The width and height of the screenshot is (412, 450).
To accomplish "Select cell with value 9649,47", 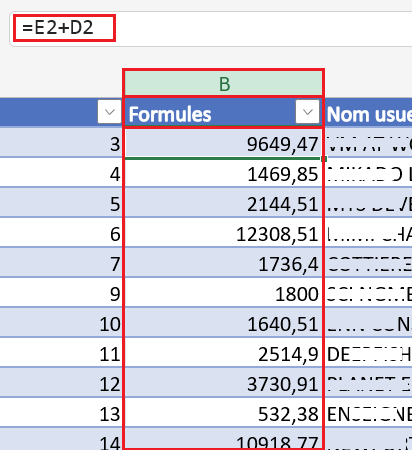I will (x=224, y=144).
